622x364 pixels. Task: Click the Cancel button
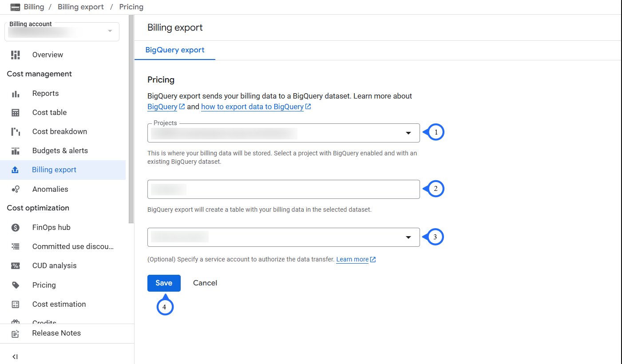(x=205, y=283)
